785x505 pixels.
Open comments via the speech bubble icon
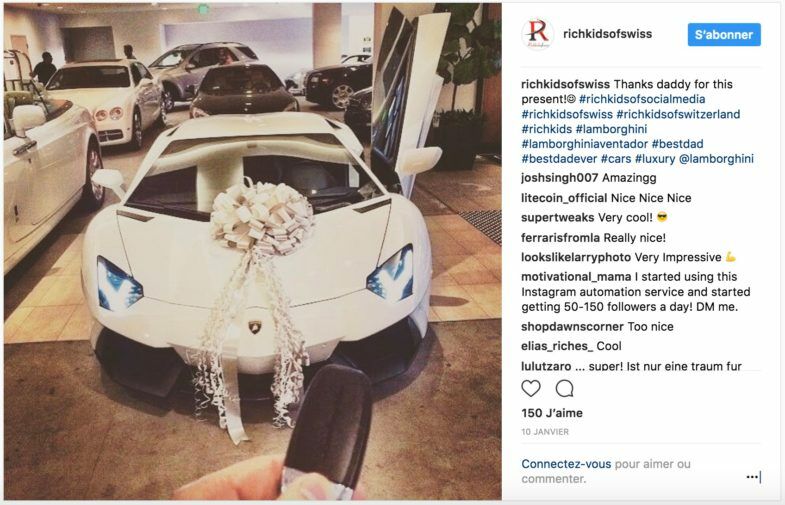[564, 388]
